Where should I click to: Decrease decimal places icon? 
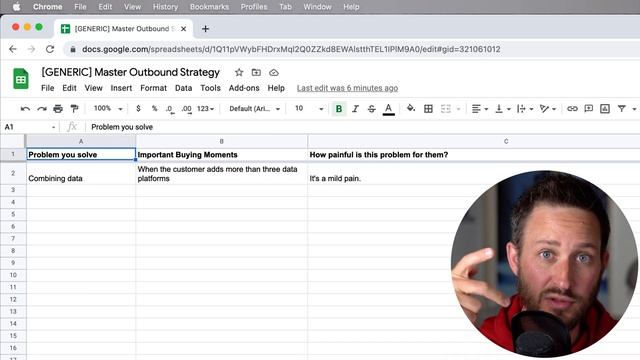pyautogui.click(x=170, y=109)
